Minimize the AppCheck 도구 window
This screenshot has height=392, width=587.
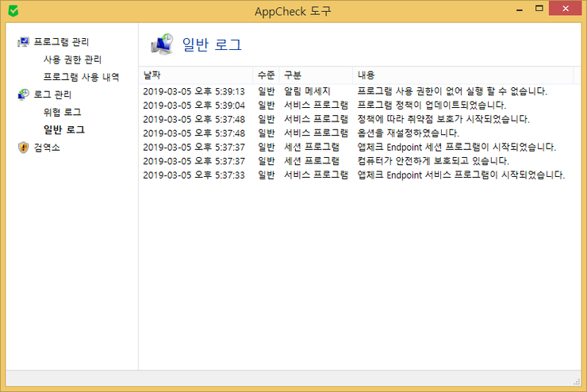point(520,9)
